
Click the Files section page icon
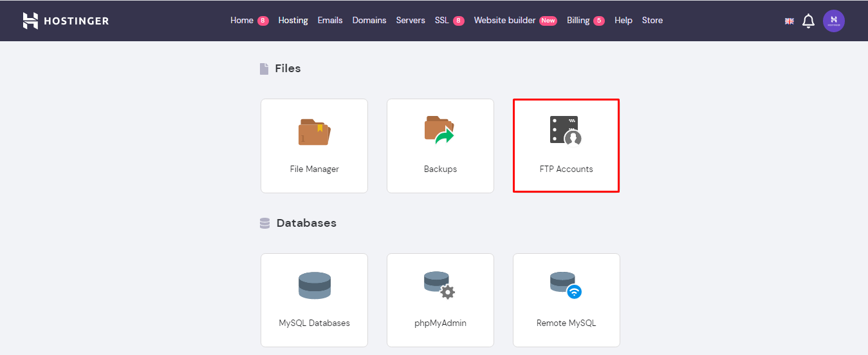click(x=264, y=69)
